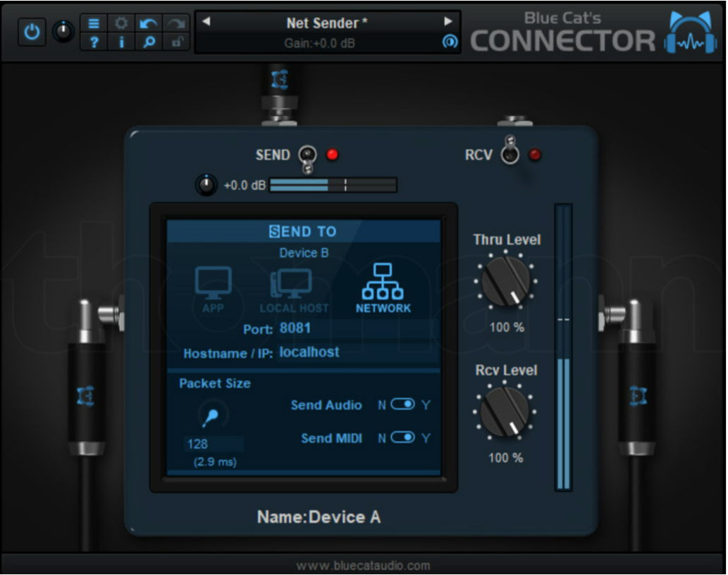Select the LOCAL HOST destination icon
728x575 pixels.
coord(293,291)
